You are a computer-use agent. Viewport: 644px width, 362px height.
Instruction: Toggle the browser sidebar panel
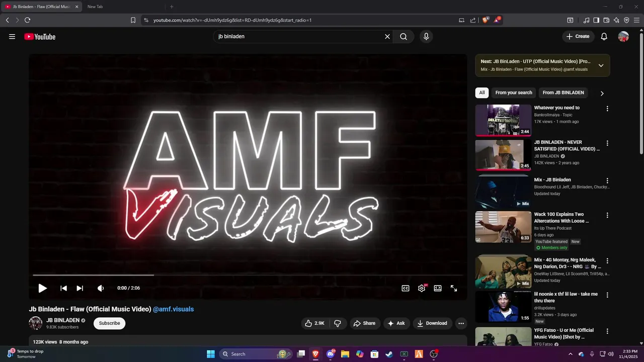tap(596, 20)
